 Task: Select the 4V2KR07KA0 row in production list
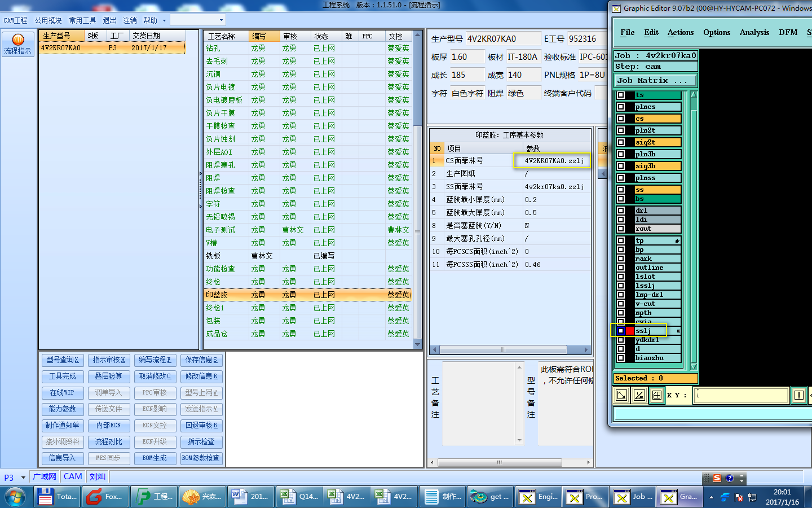tap(112, 48)
